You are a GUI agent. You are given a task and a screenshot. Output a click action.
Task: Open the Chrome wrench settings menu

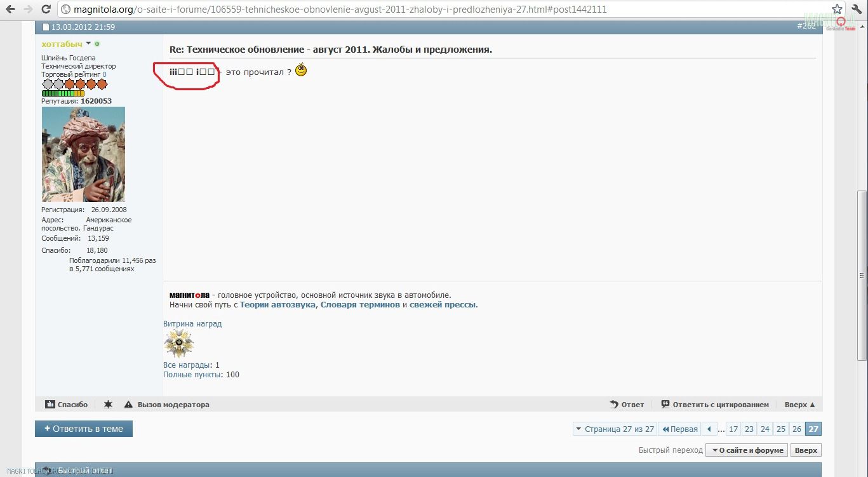pos(856,9)
